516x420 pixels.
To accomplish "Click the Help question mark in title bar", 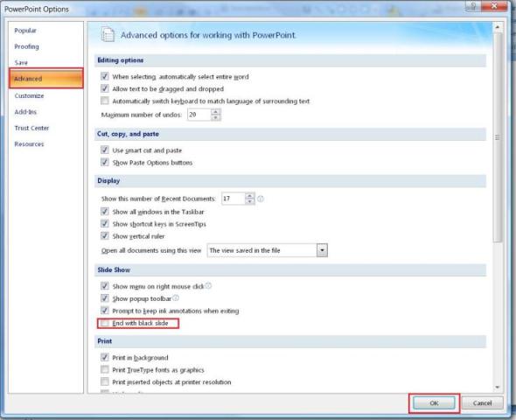I will 473,5.
